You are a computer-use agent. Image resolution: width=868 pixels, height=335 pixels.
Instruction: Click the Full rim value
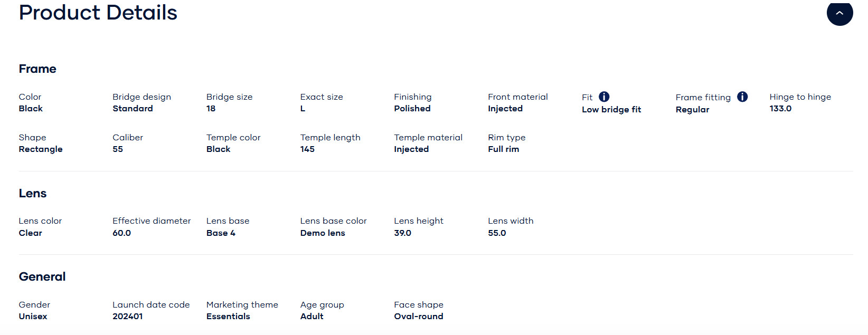[503, 149]
